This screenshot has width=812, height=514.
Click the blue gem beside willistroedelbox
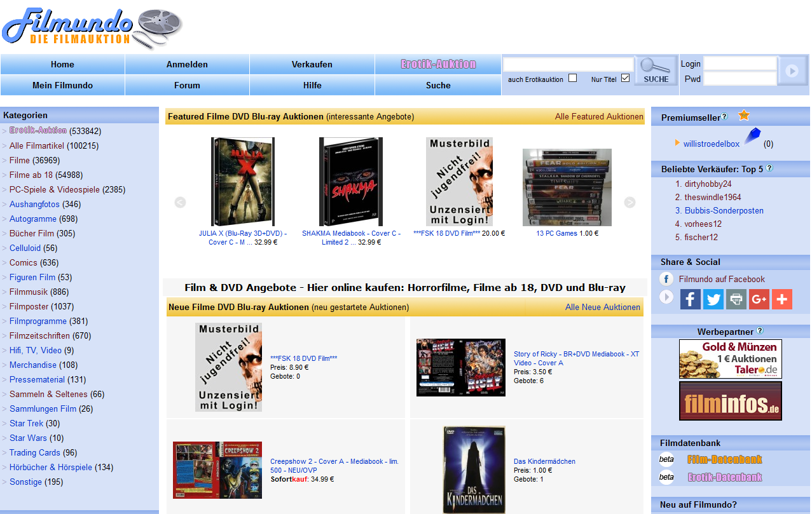tap(752, 137)
